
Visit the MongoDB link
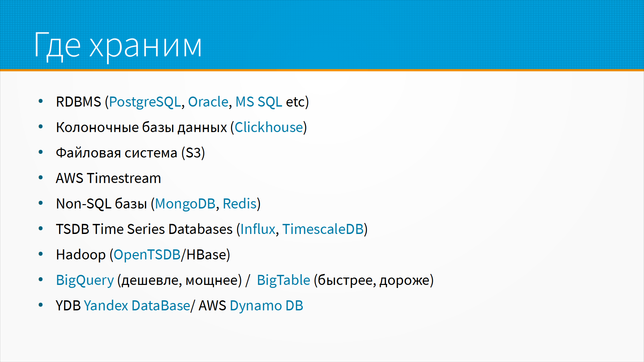(x=185, y=204)
